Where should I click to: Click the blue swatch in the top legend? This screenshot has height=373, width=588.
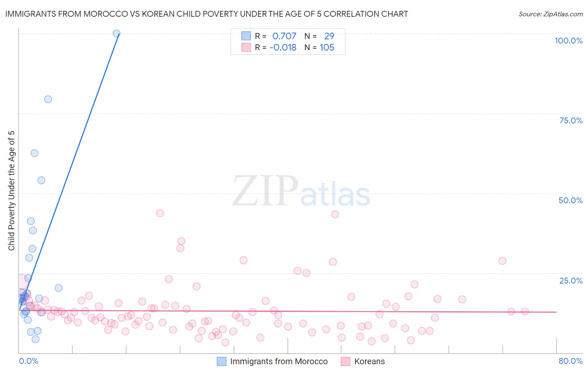[246, 36]
